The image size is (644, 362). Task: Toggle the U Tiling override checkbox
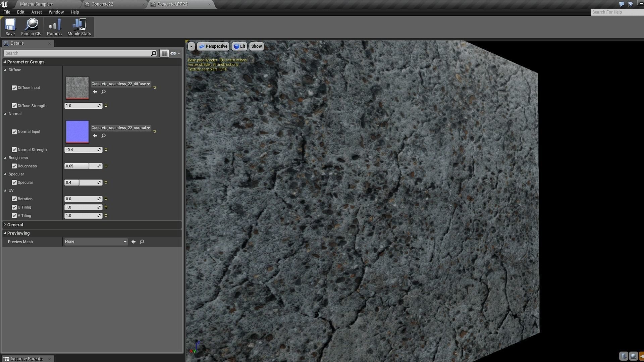[x=14, y=207]
